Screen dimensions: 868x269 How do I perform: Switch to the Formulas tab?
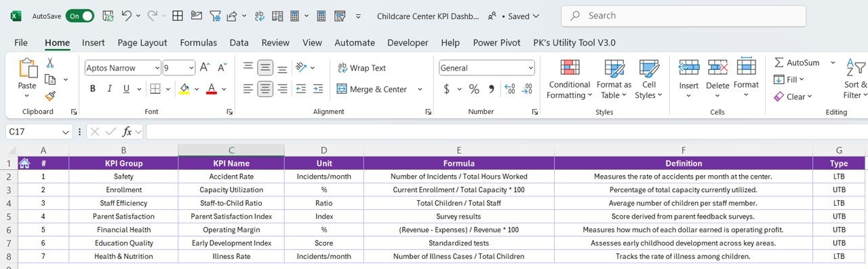(x=199, y=42)
